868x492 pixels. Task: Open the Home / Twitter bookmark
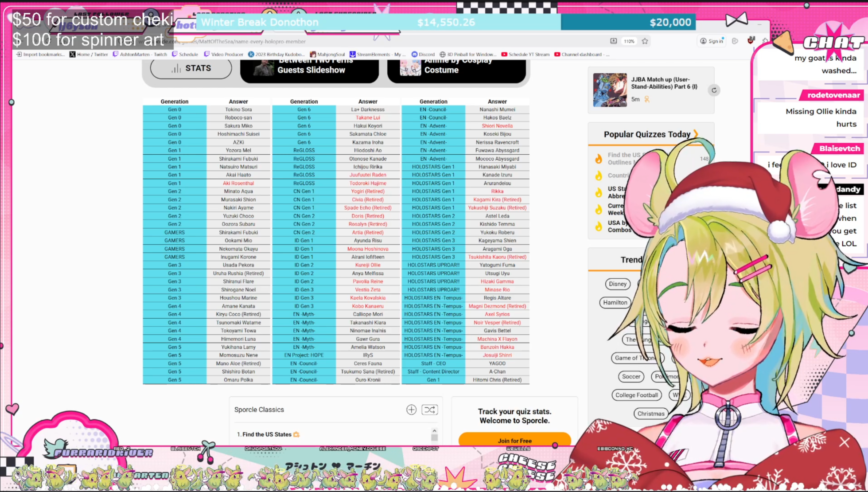click(89, 55)
